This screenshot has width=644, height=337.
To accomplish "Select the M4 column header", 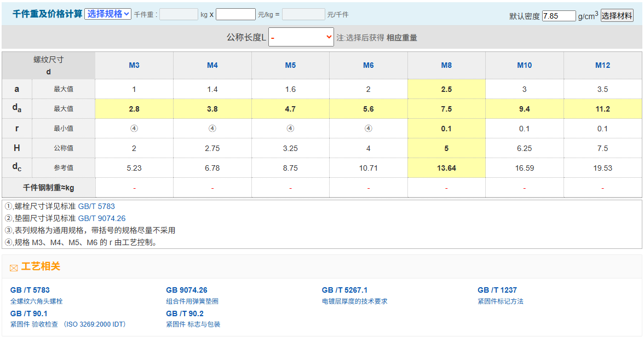I will (x=212, y=65).
